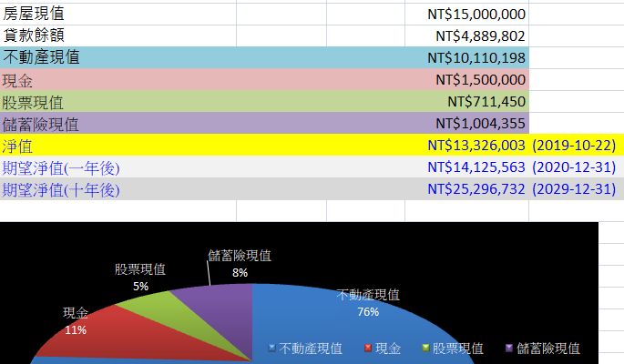This screenshot has width=624, height=364.
Task: Select the 現金 11% data label on chart
Action: (76, 321)
